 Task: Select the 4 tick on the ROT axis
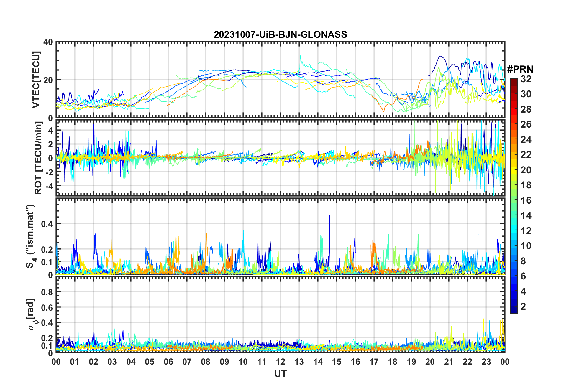[50, 130]
